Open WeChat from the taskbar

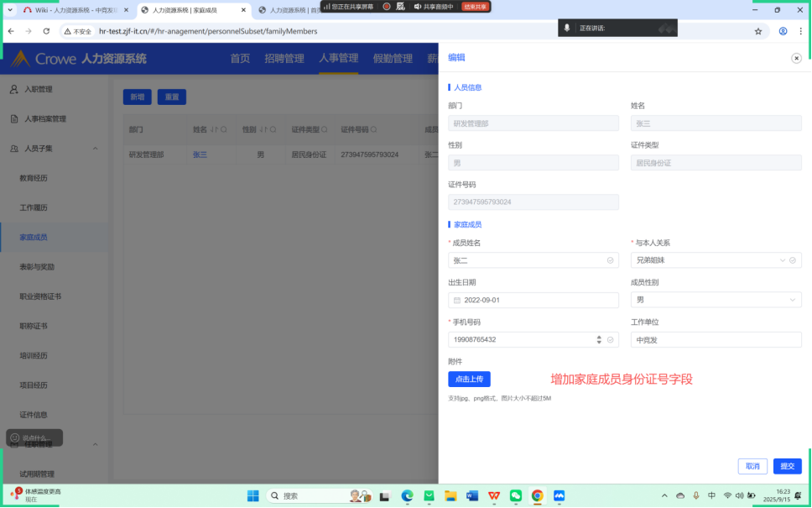(x=516, y=495)
